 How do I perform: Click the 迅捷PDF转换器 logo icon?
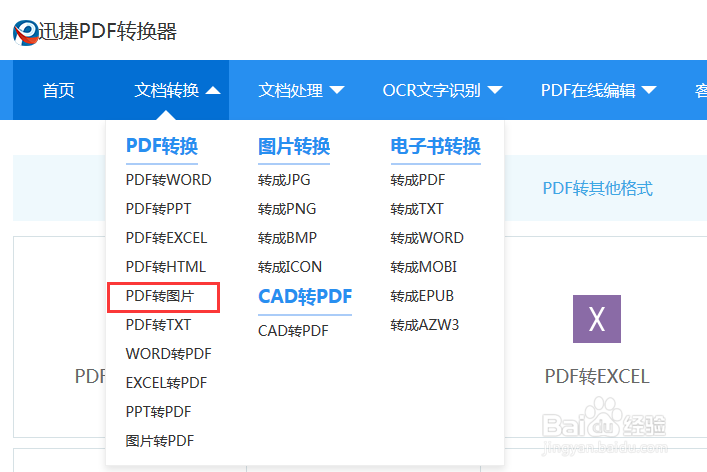point(26,33)
